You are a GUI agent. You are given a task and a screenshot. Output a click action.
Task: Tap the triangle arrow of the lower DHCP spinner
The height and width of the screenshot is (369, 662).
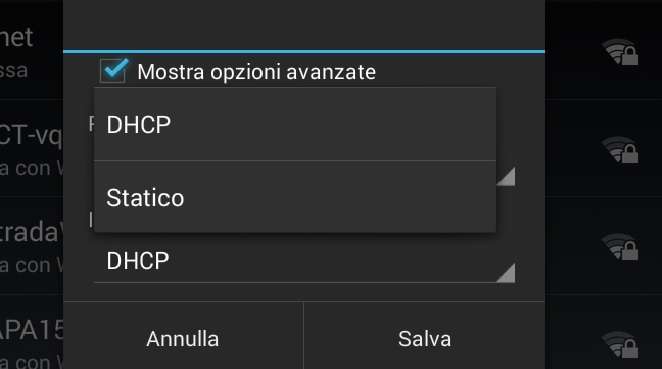click(506, 273)
